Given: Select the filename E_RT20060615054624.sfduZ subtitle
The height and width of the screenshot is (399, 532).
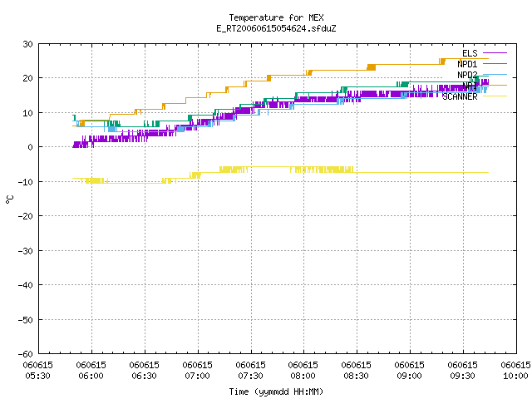Looking at the screenshot, I should click(x=276, y=28).
